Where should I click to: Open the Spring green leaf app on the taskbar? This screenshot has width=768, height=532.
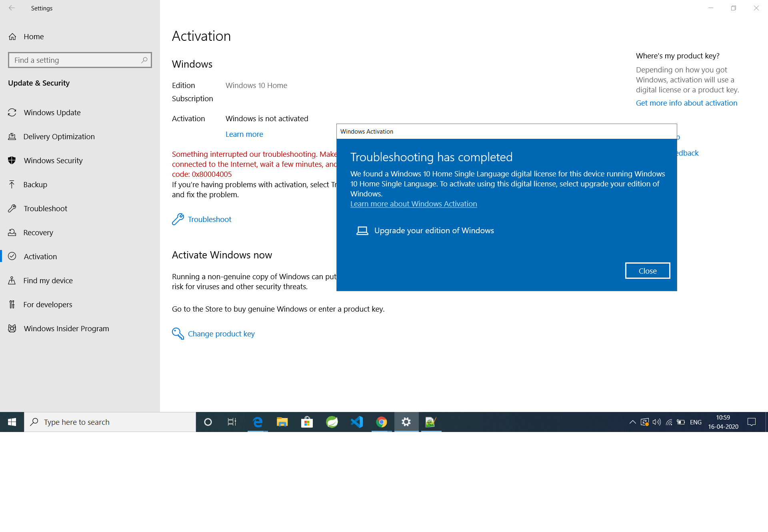(x=332, y=422)
